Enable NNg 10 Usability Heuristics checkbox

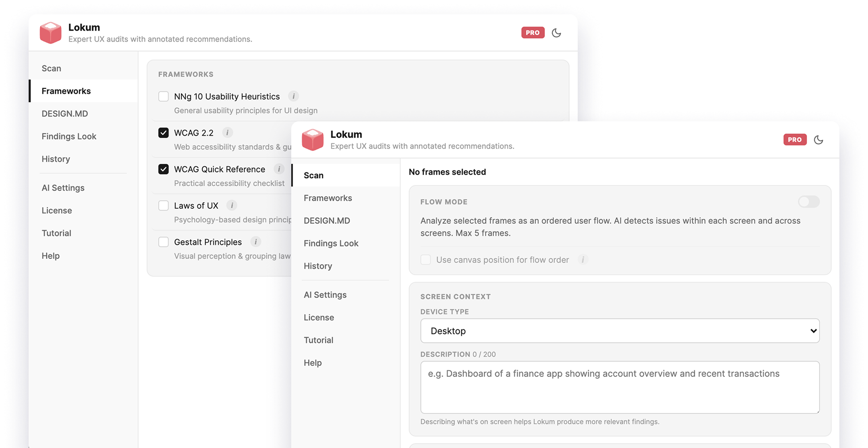[x=163, y=96]
